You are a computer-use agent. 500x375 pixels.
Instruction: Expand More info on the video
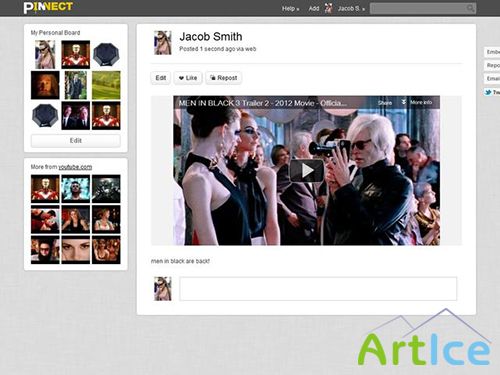(417, 102)
